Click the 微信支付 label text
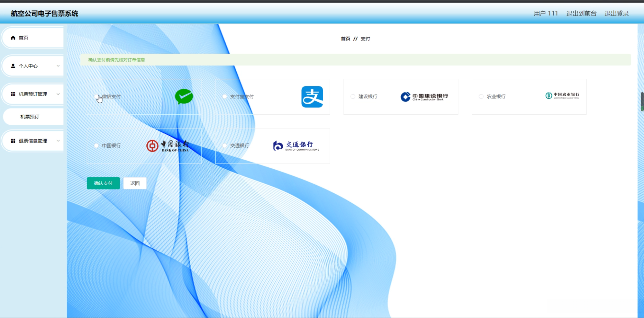The width and height of the screenshot is (644, 318). pos(111,97)
